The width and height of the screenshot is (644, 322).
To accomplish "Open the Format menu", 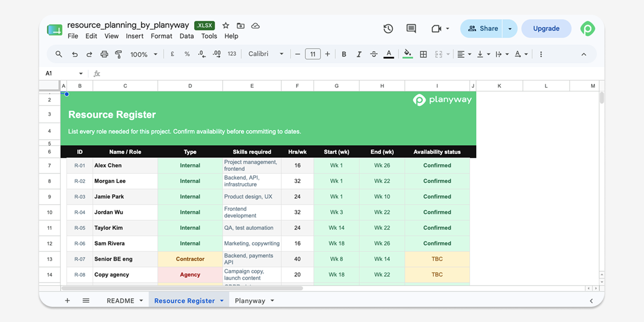I will [x=161, y=36].
